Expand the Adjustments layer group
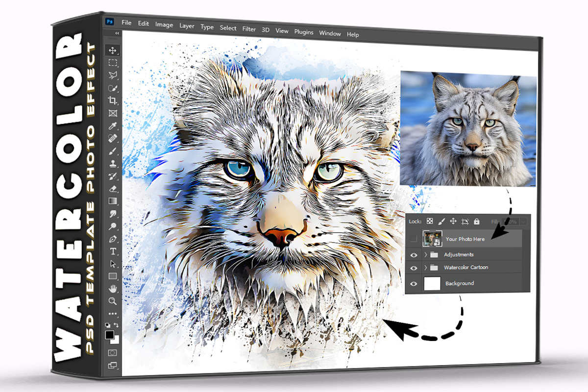 (x=425, y=255)
